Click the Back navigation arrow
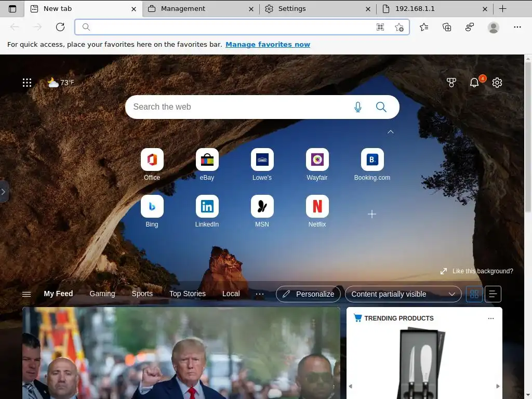 point(15,27)
